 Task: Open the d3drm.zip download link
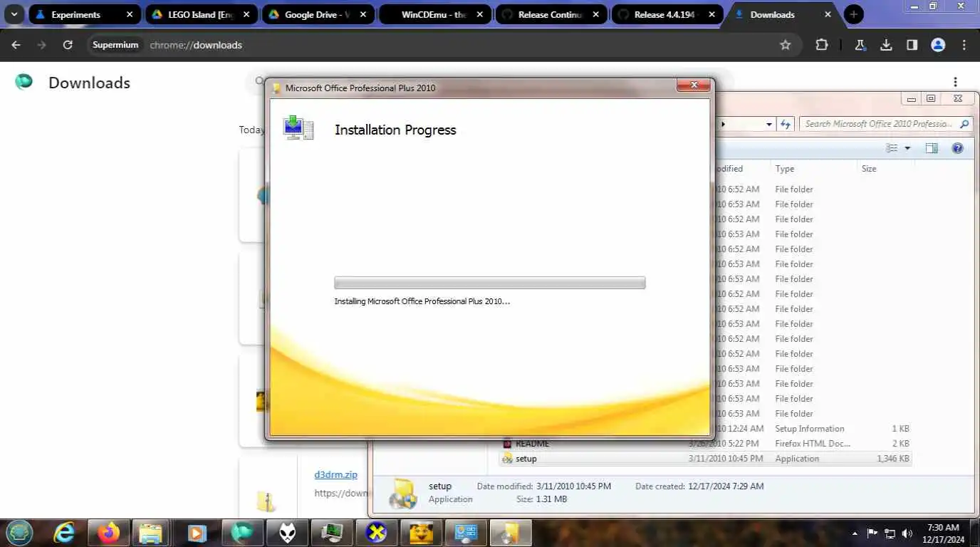click(x=335, y=474)
